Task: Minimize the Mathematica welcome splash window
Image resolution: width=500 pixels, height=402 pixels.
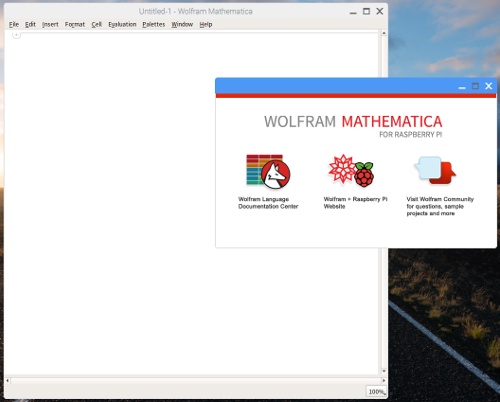Action: click(462, 87)
